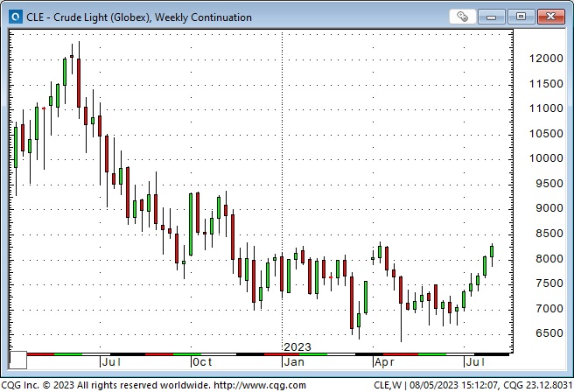574x392 pixels.
Task: Click the Apr label on the time axis
Action: [384, 362]
